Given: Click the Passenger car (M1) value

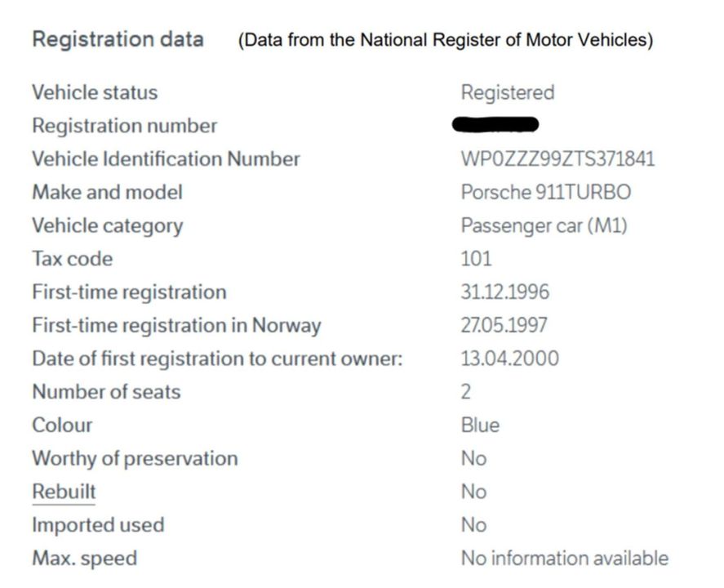Looking at the screenshot, I should [x=544, y=225].
